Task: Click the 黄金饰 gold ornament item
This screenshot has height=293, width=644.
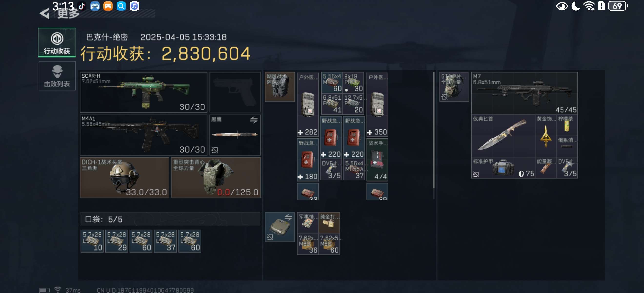Action: [x=545, y=135]
